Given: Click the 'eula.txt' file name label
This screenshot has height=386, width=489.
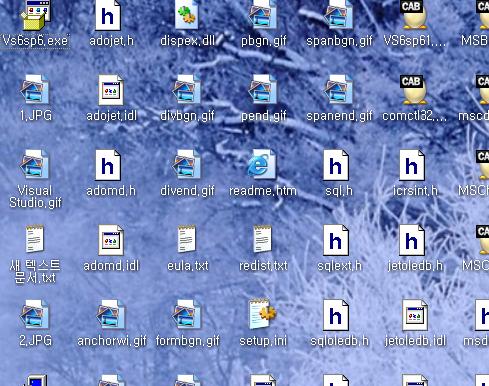Looking at the screenshot, I should [x=188, y=266].
